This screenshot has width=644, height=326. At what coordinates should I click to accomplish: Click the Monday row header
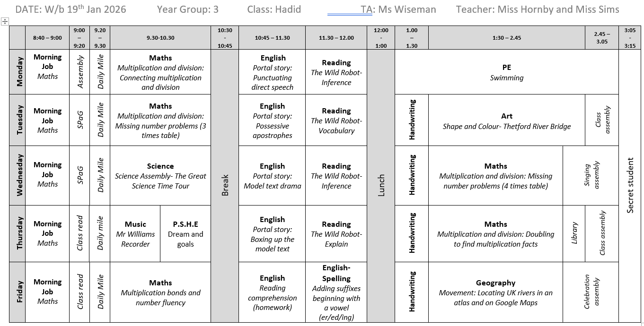click(x=19, y=72)
